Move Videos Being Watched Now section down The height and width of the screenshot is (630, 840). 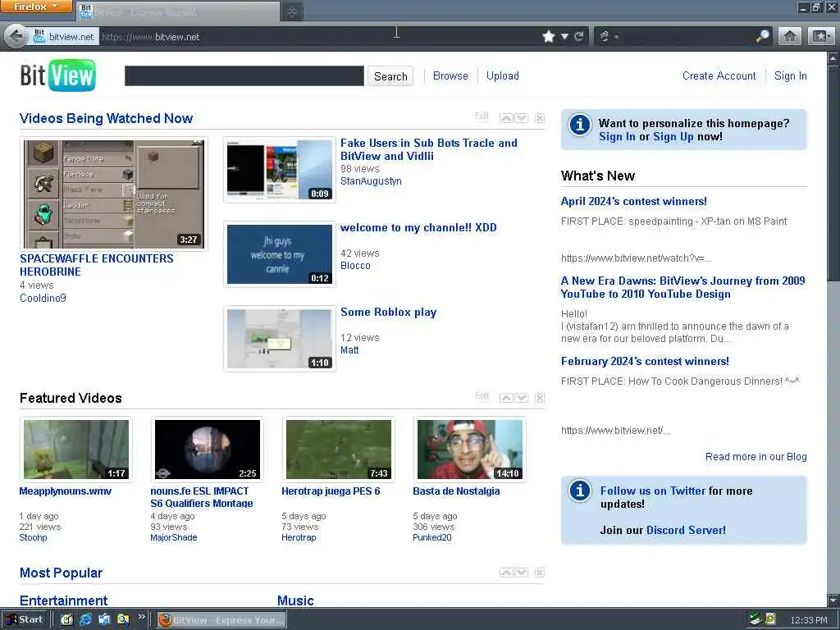pos(521,118)
